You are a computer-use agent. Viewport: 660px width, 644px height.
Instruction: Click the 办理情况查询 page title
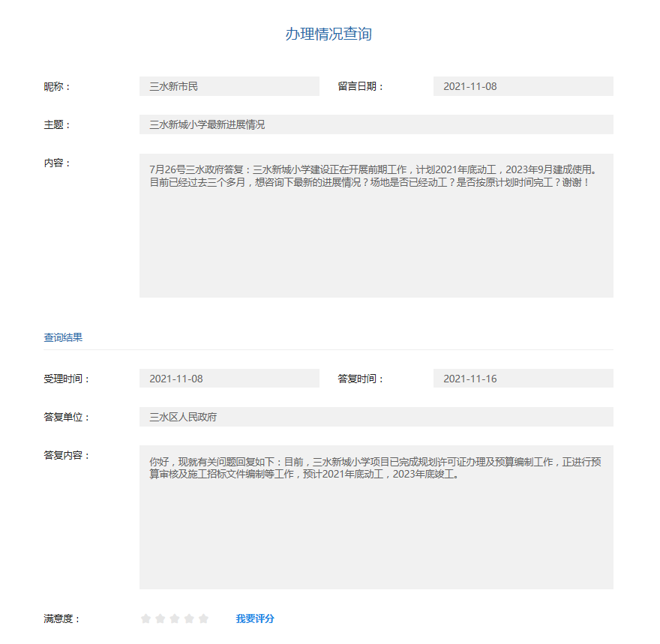point(328,34)
